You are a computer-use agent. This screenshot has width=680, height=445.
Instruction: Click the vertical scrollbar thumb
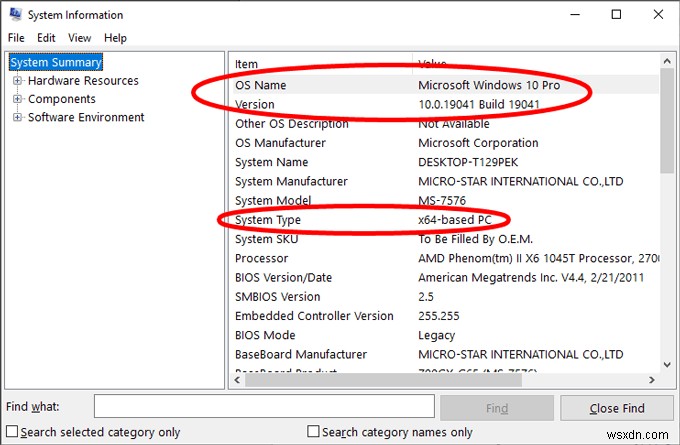(x=667, y=121)
